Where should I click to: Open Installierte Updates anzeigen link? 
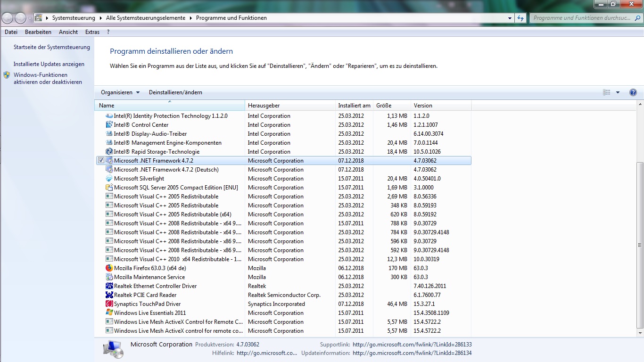(49, 64)
